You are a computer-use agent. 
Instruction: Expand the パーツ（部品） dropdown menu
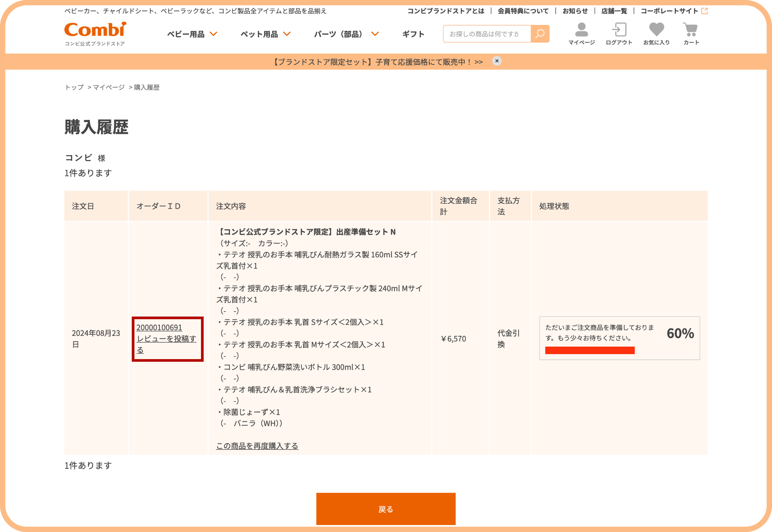click(x=346, y=34)
